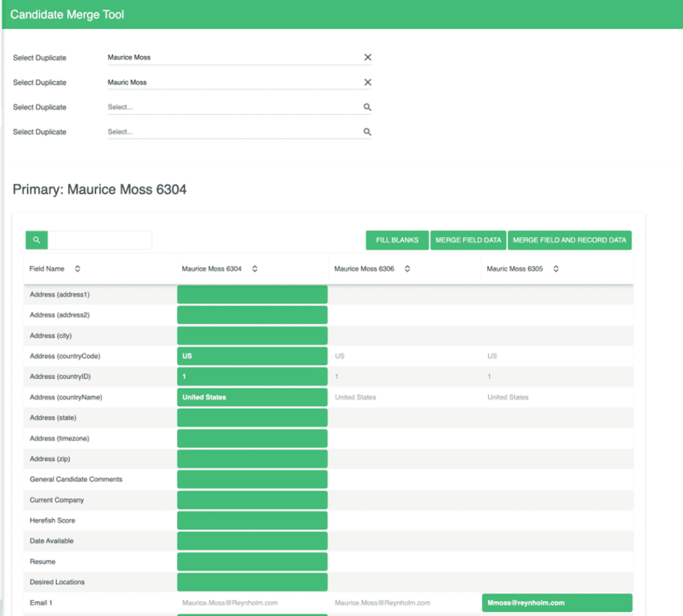This screenshot has height=616, width=683.
Task: Remove the Mauric Moss duplicate entry
Action: point(367,82)
